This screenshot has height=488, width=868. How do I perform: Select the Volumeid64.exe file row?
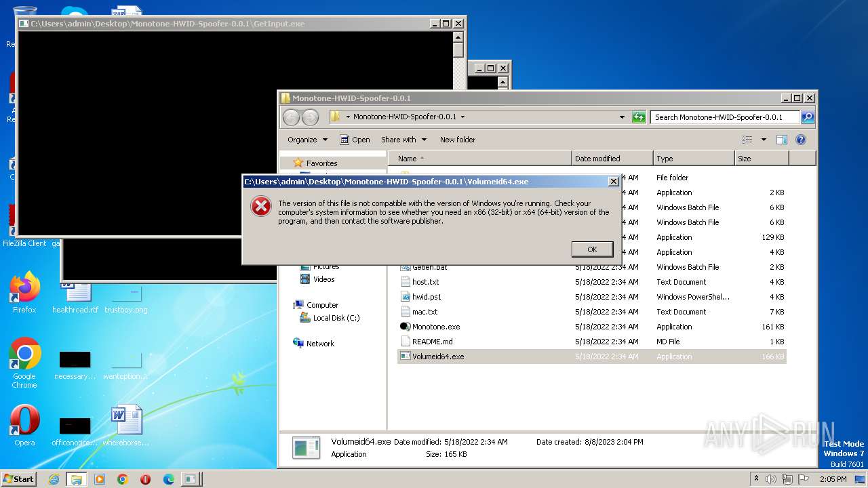point(591,357)
